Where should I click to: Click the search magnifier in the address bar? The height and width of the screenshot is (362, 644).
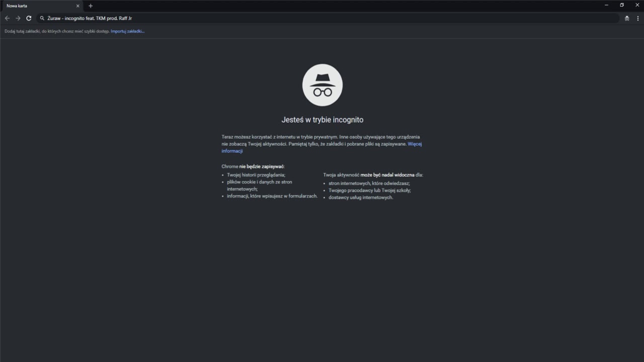click(x=42, y=18)
